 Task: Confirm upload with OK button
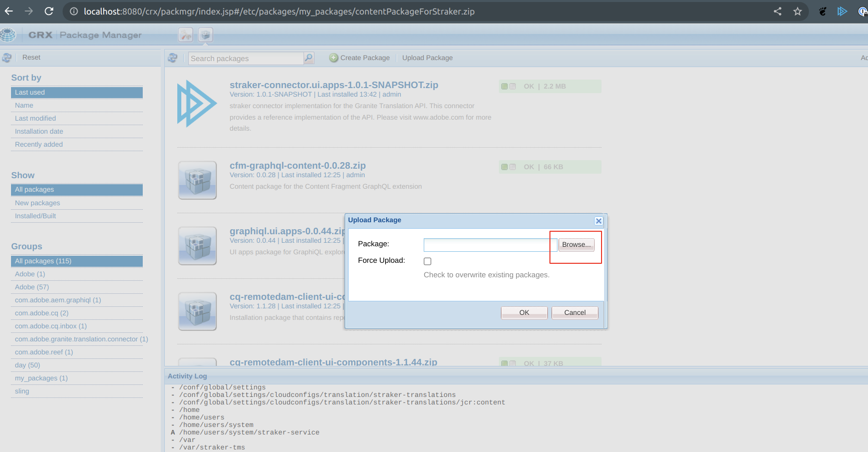tap(524, 312)
